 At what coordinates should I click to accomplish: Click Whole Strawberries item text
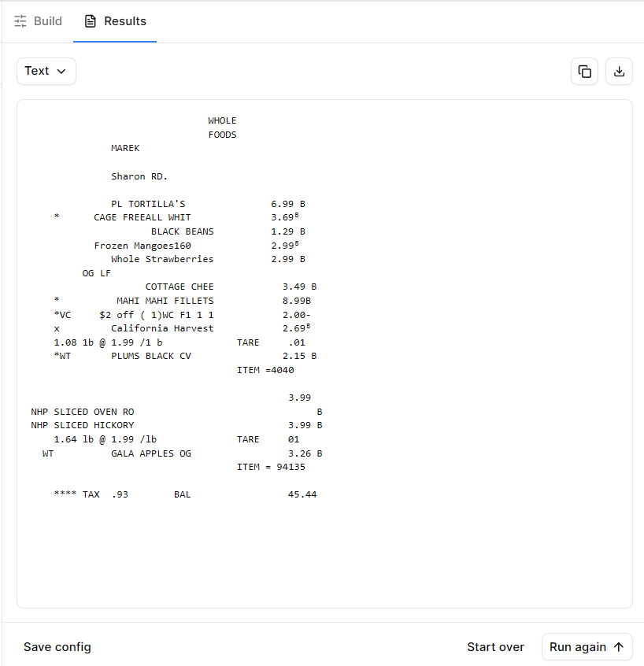pos(162,259)
